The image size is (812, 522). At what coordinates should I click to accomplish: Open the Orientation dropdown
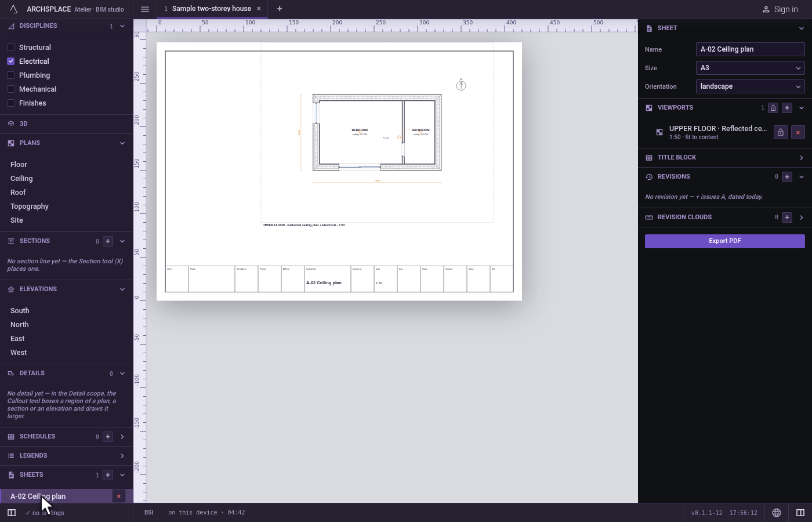751,86
